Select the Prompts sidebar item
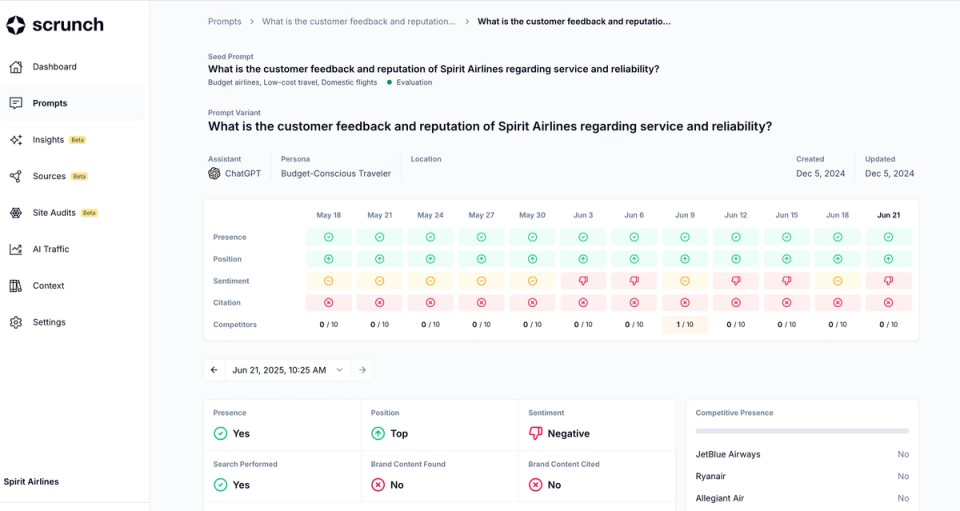The width and height of the screenshot is (960, 511). point(72,103)
